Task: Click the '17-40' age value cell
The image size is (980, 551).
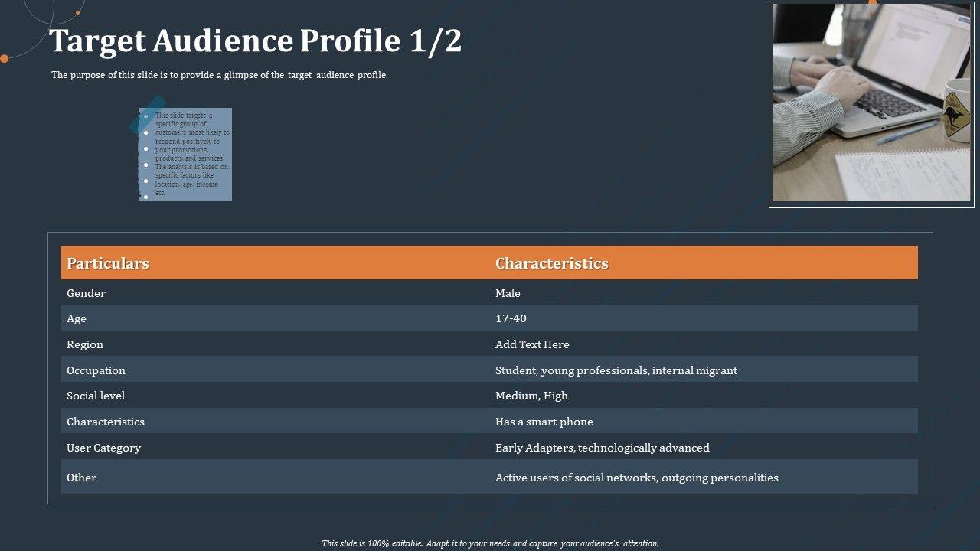Action: [511, 318]
